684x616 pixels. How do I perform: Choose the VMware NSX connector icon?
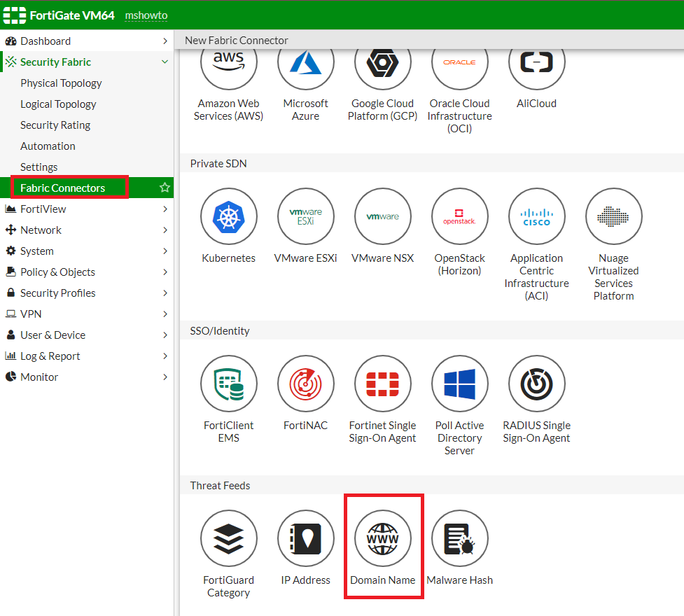382,216
